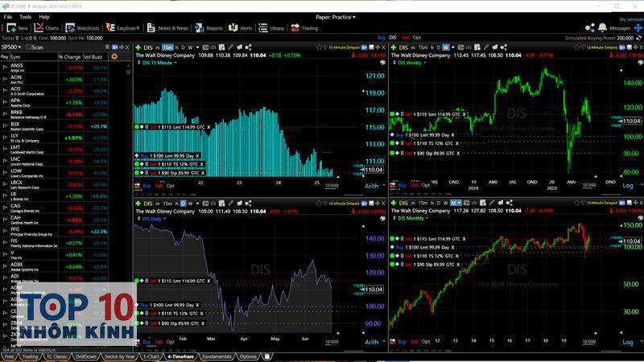The height and width of the screenshot is (362, 644).
Task: Cancel Buy $100 Lmt order on Daily chart
Action: pyautogui.click(x=197, y=306)
